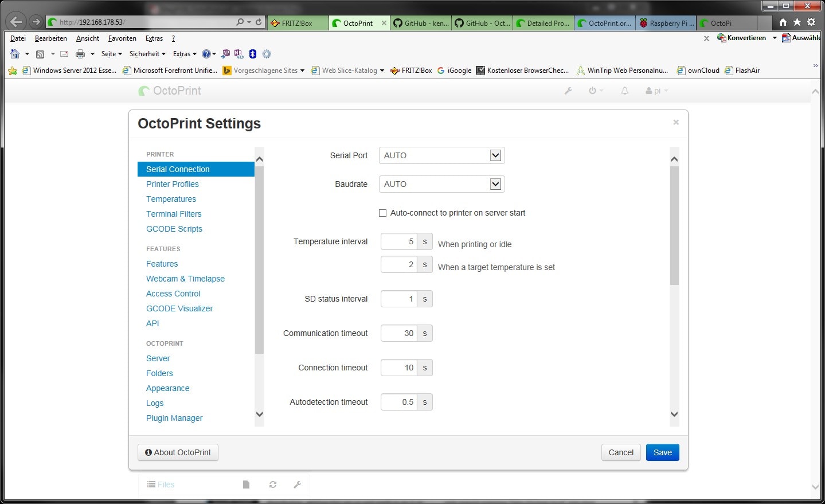The width and height of the screenshot is (825, 504).
Task: Open Favorites star at top right
Action: point(797,22)
